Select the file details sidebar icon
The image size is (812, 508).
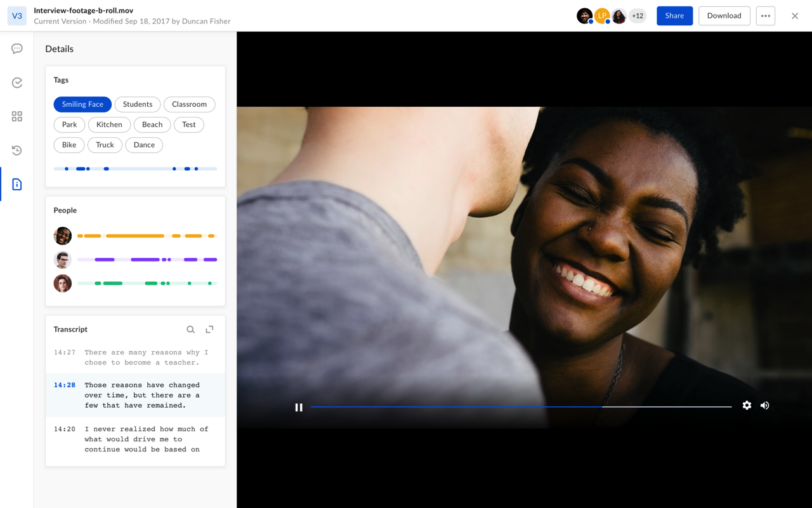tap(17, 184)
